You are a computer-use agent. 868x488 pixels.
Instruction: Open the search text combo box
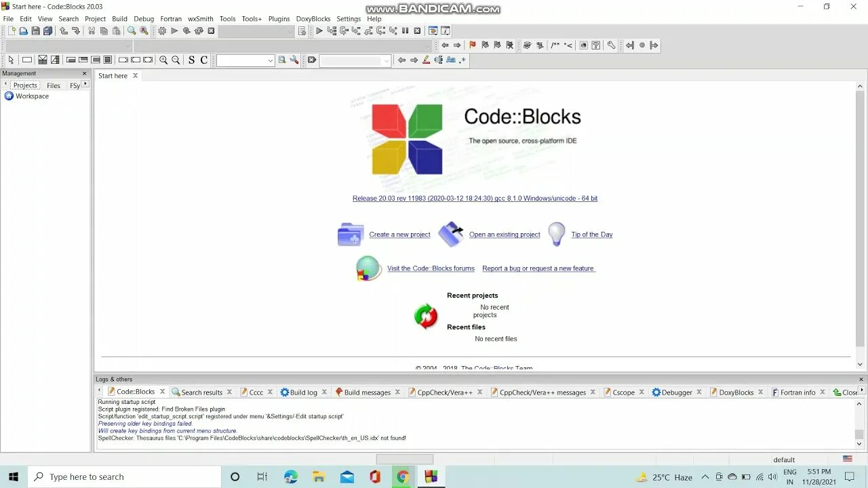[x=245, y=60]
